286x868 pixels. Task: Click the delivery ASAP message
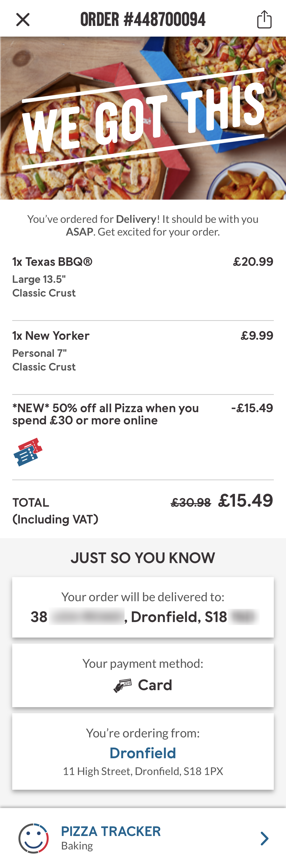[143, 225]
